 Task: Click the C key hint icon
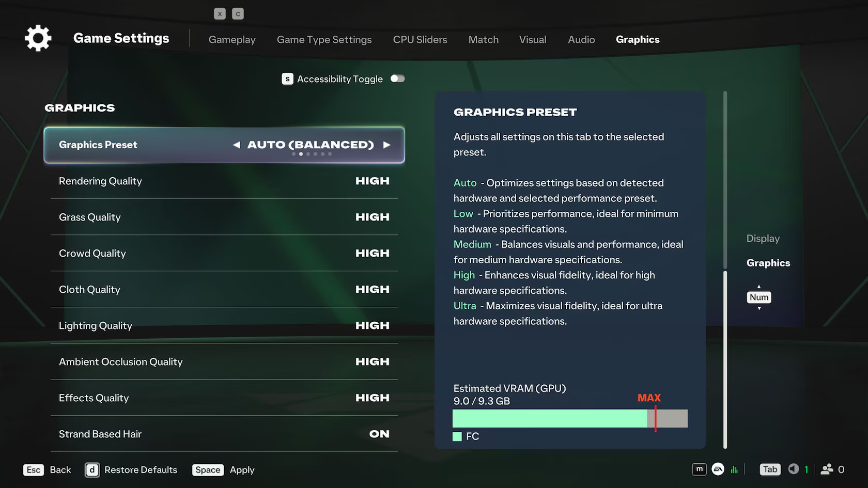(x=238, y=14)
